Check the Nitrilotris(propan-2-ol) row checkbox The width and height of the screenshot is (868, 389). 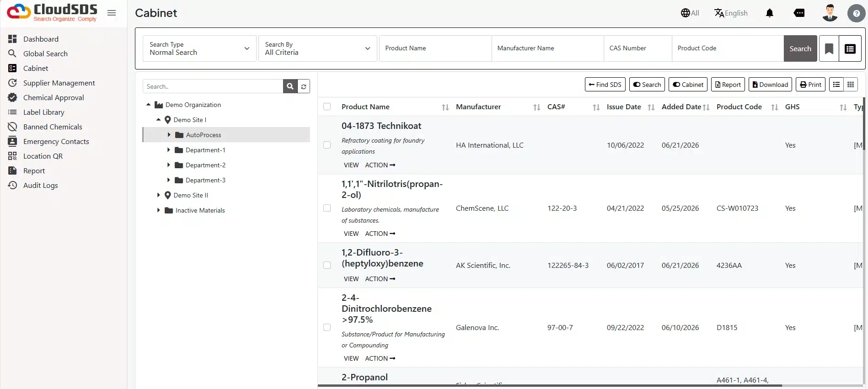coord(327,208)
